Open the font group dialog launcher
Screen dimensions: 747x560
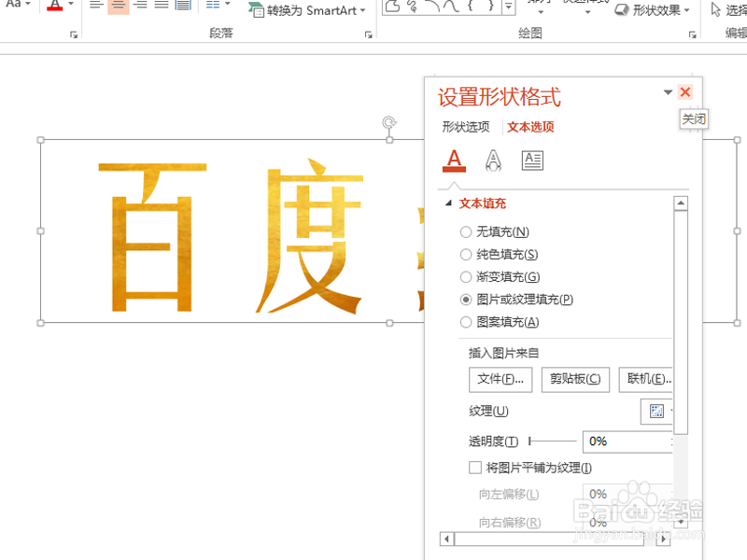click(74, 35)
